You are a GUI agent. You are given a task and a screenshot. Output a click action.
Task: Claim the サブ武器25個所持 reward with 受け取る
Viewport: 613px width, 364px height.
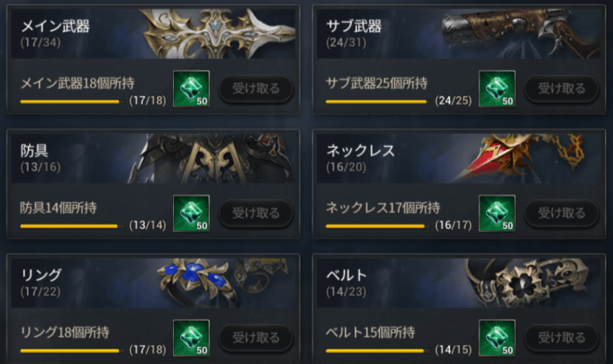click(562, 89)
